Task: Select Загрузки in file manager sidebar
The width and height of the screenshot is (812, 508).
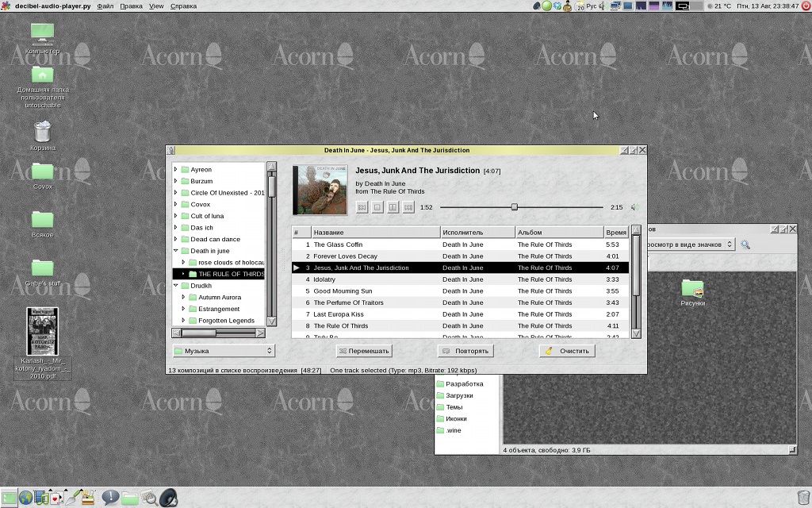Action: pyautogui.click(x=459, y=395)
